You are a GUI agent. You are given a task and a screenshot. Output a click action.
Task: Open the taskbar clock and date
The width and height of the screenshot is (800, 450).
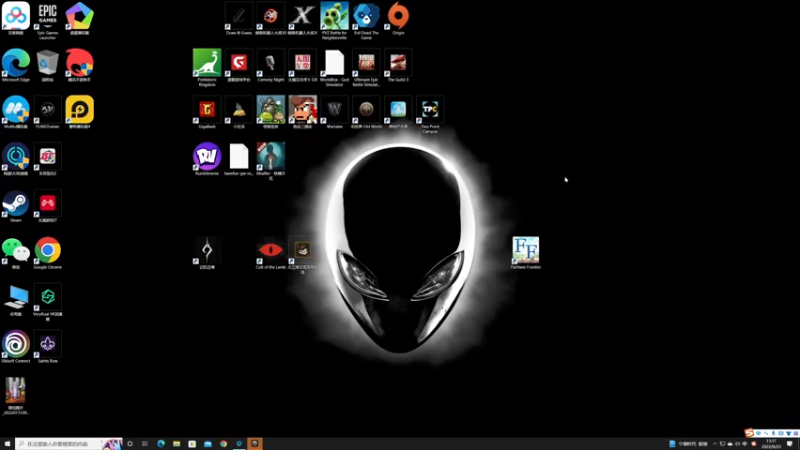tap(771, 444)
